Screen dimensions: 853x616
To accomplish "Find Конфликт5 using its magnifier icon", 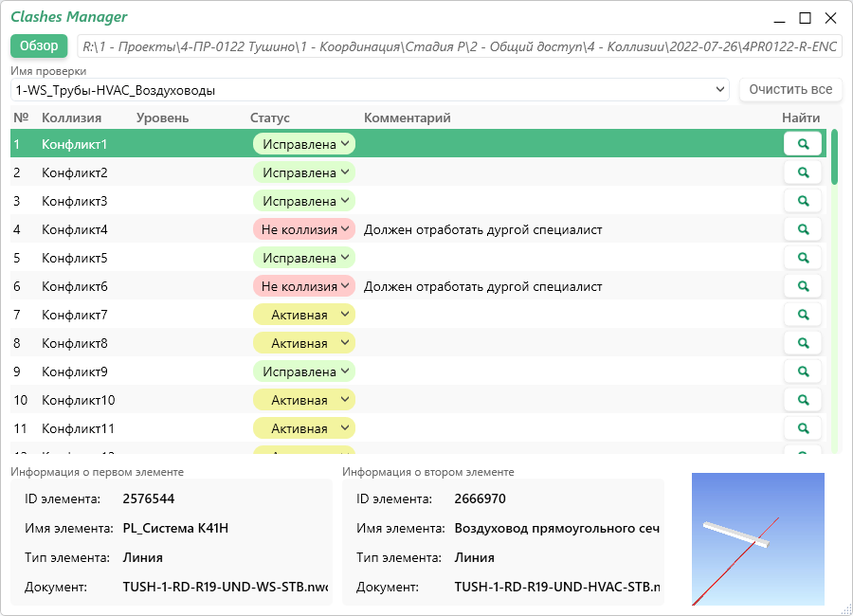I will point(803,258).
